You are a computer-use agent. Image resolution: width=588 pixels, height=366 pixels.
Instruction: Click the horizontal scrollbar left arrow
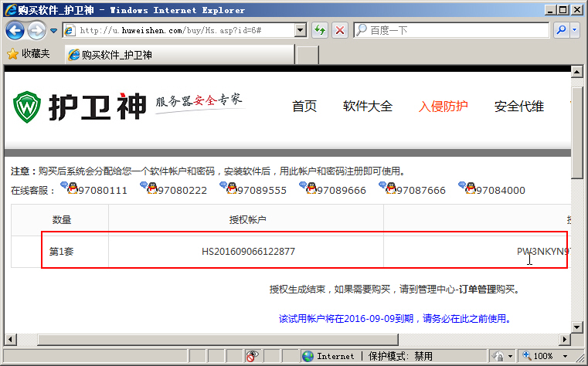10,340
